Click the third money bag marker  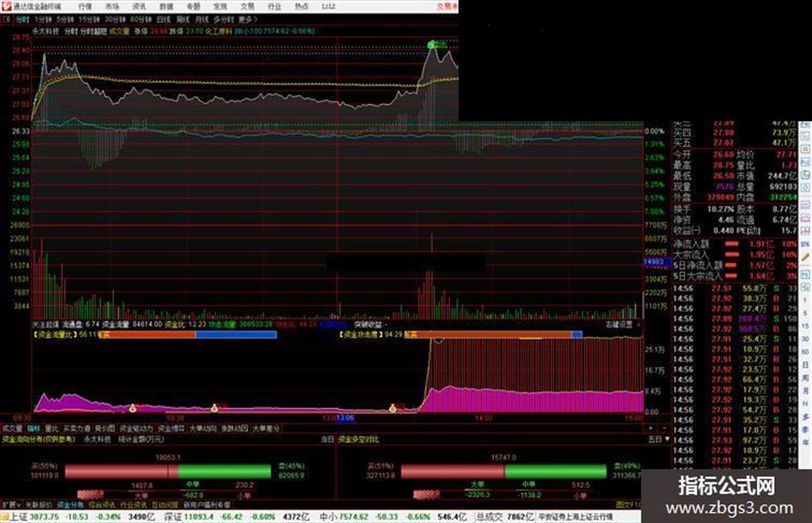(393, 408)
